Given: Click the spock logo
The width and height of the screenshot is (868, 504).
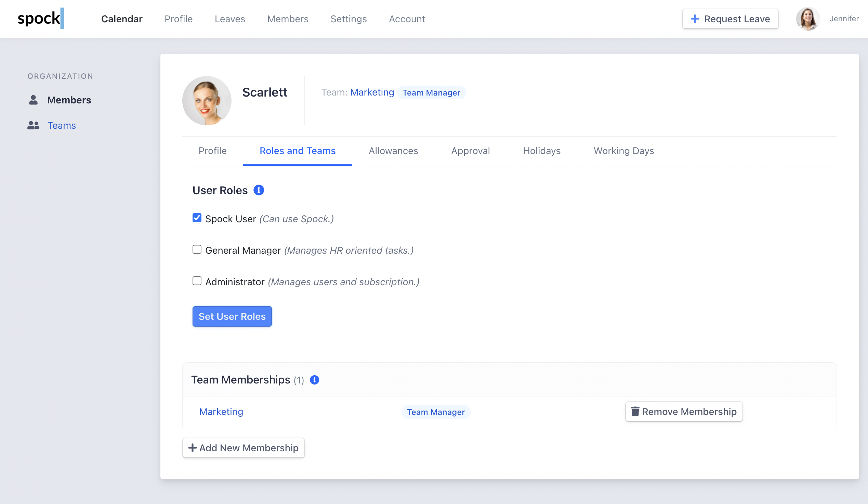Looking at the screenshot, I should point(40,18).
